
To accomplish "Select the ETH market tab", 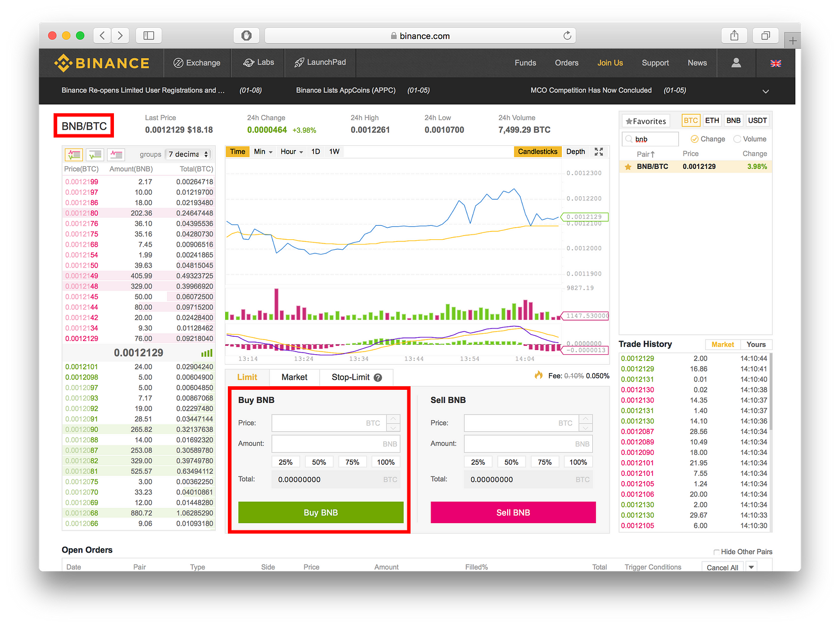I will tap(712, 121).
